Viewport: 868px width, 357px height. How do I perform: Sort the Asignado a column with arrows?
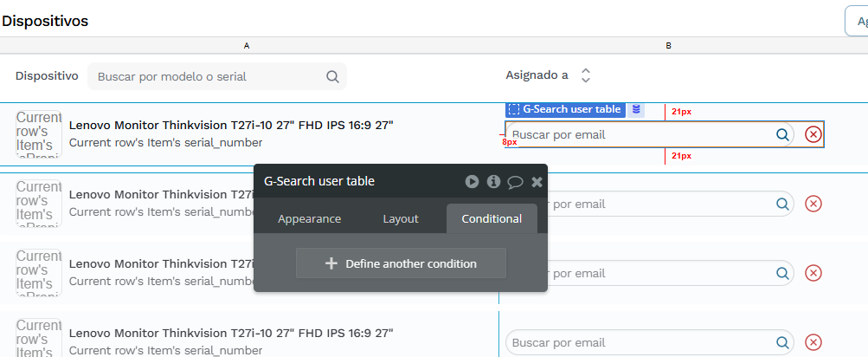(x=586, y=75)
